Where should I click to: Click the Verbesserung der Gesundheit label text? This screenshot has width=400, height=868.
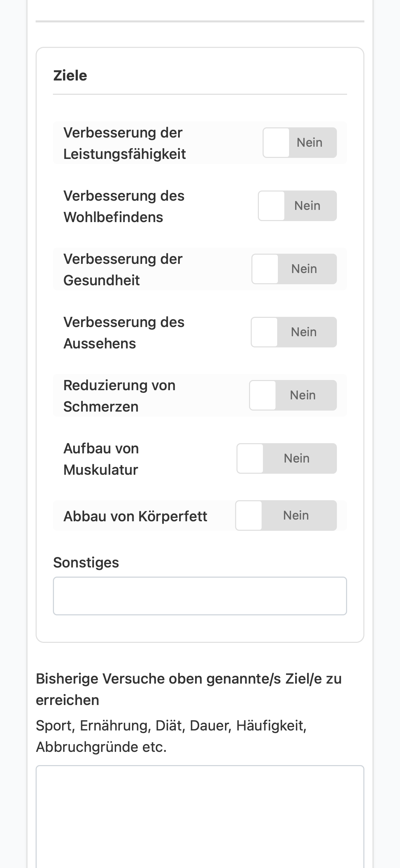(123, 270)
